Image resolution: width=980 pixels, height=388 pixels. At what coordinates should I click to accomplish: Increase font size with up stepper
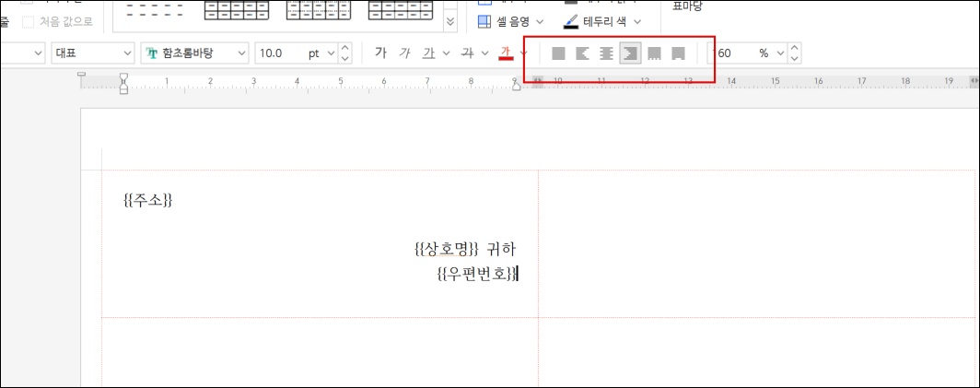(345, 48)
